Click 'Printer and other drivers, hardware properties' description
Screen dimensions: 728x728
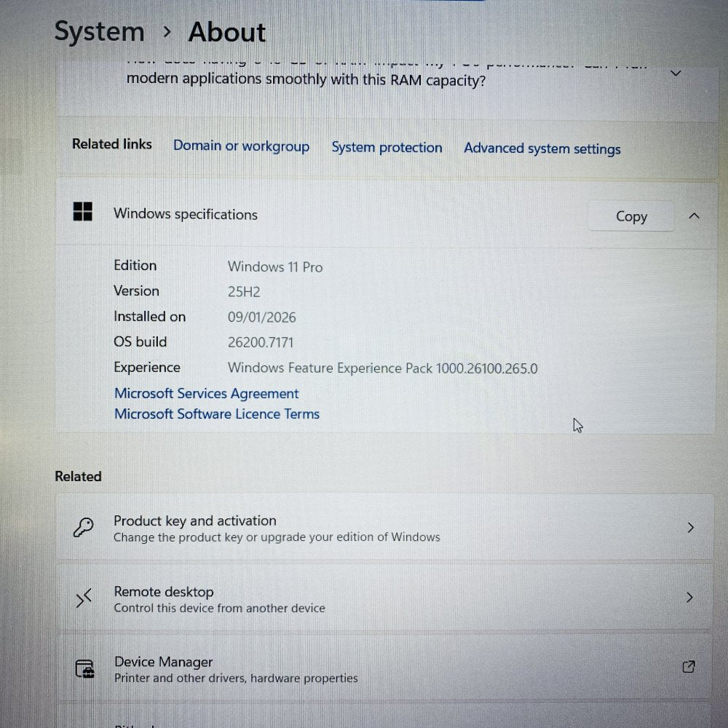(236, 678)
